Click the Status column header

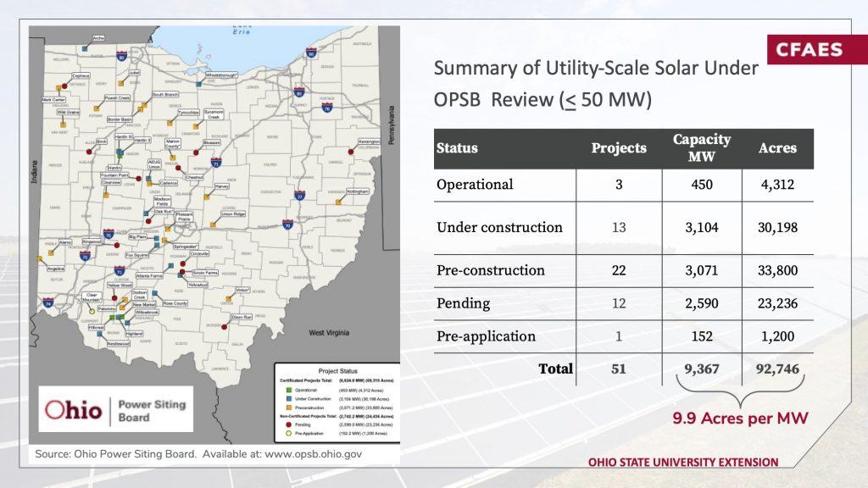pos(457,148)
